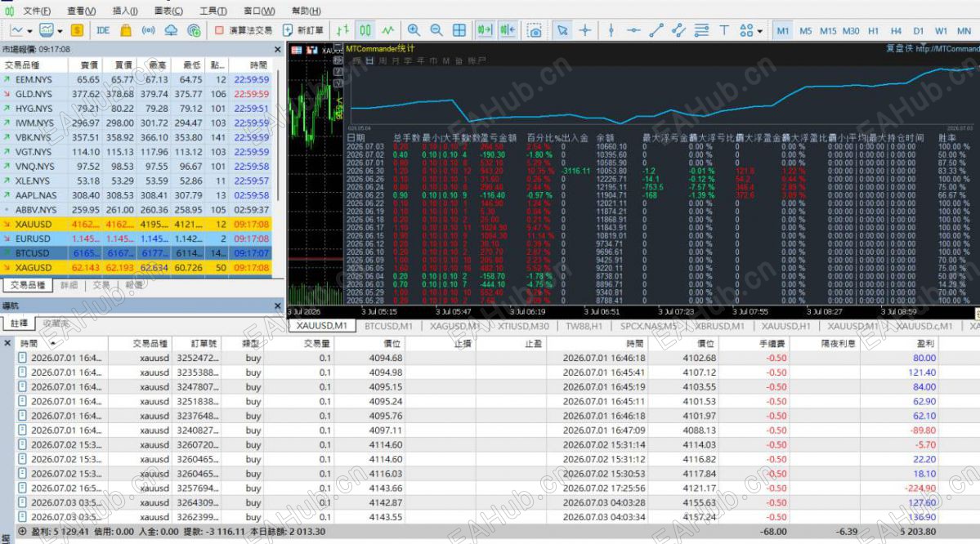
Task: Open the shapes objects dropdown arrow
Action: pos(759,30)
